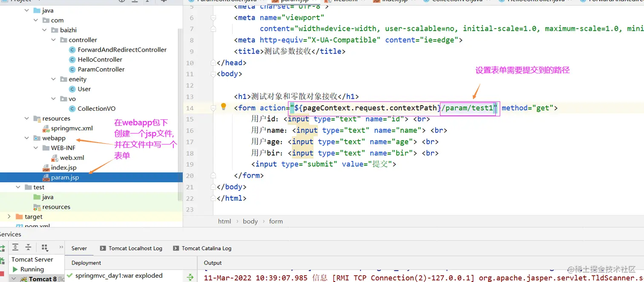Image resolution: width=644 pixels, height=282 pixels.
Task: Fold the meta viewport tag at line 6
Action: click(213, 18)
